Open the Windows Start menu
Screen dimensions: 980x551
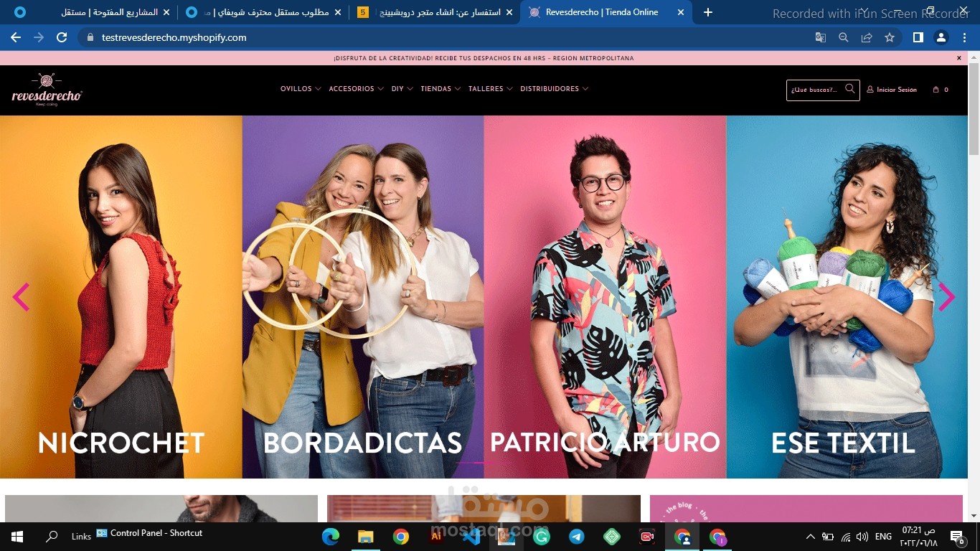click(17, 536)
